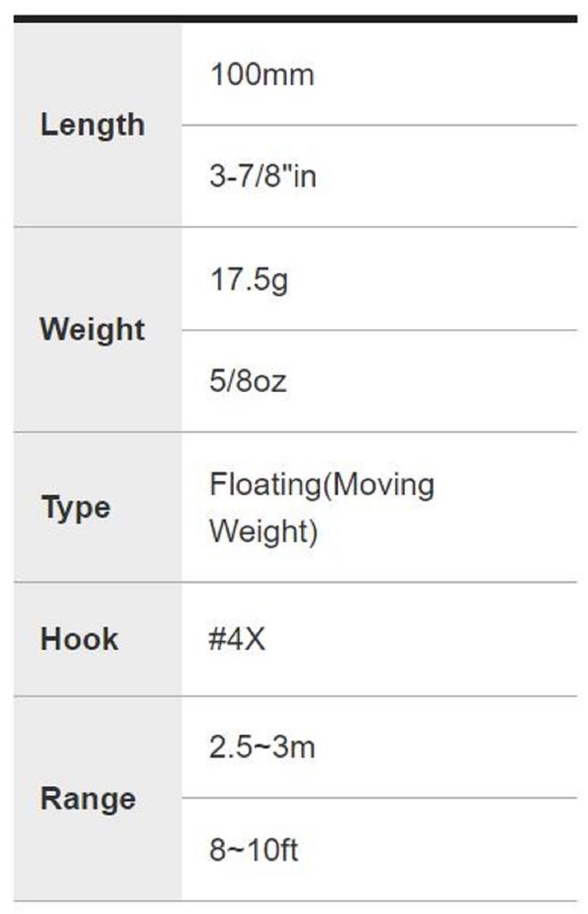Click the Type row header
Viewport: 588px width, 914px height.
pos(76,508)
